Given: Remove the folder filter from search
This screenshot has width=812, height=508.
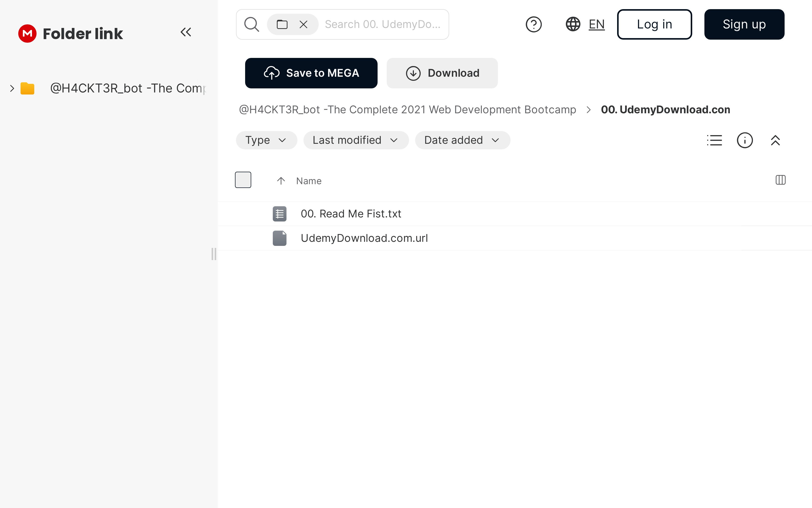Looking at the screenshot, I should tap(303, 24).
